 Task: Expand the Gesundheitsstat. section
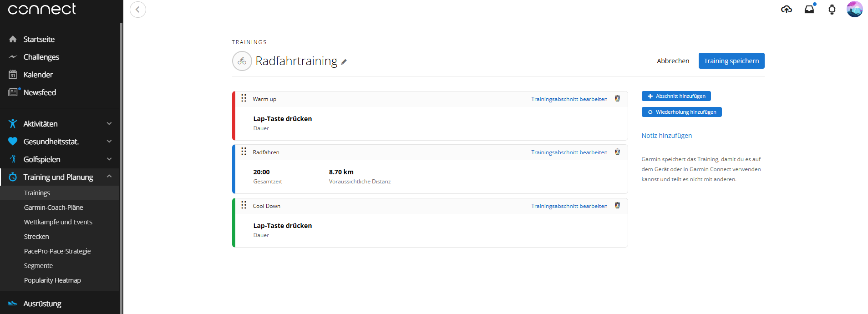(109, 142)
